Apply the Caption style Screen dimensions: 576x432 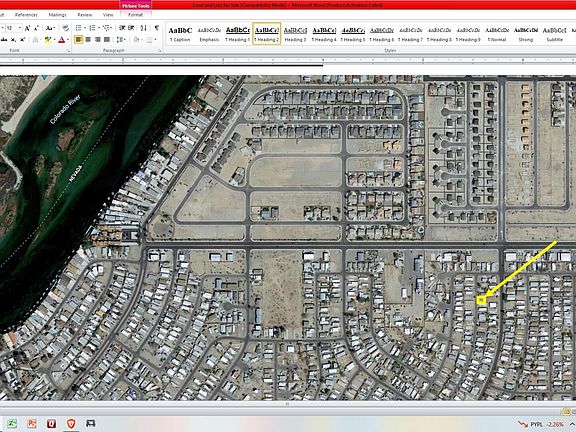point(180,34)
